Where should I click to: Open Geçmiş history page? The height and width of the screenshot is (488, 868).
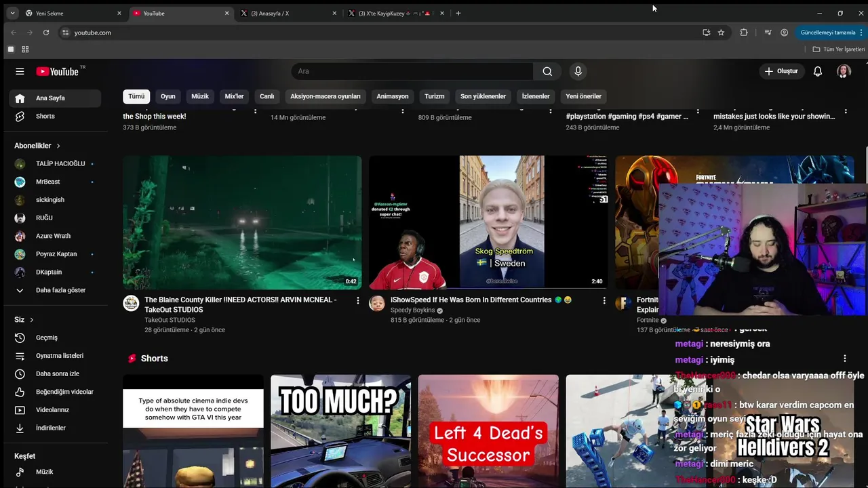55,338
